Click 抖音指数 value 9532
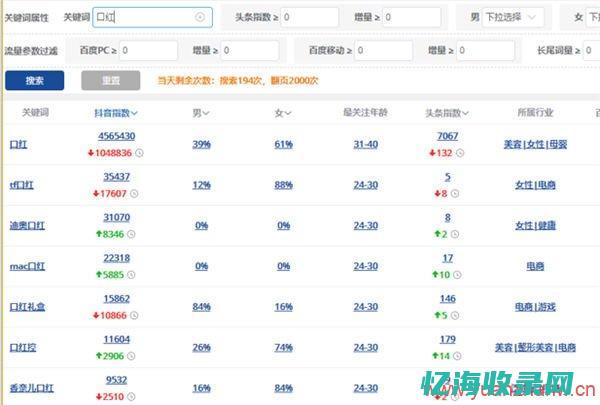The height and width of the screenshot is (405, 600). coord(117,380)
